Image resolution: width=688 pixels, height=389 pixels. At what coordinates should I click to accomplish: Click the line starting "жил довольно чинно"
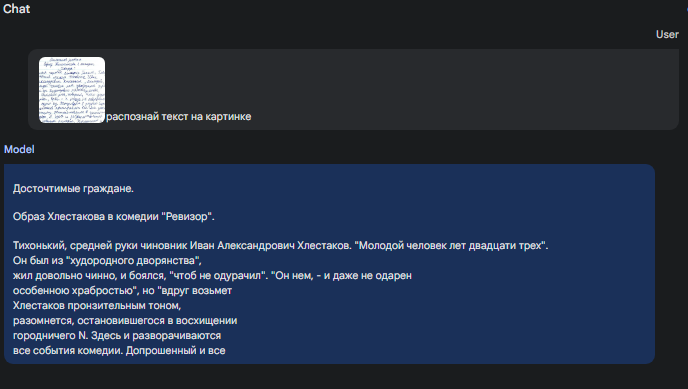click(x=212, y=275)
